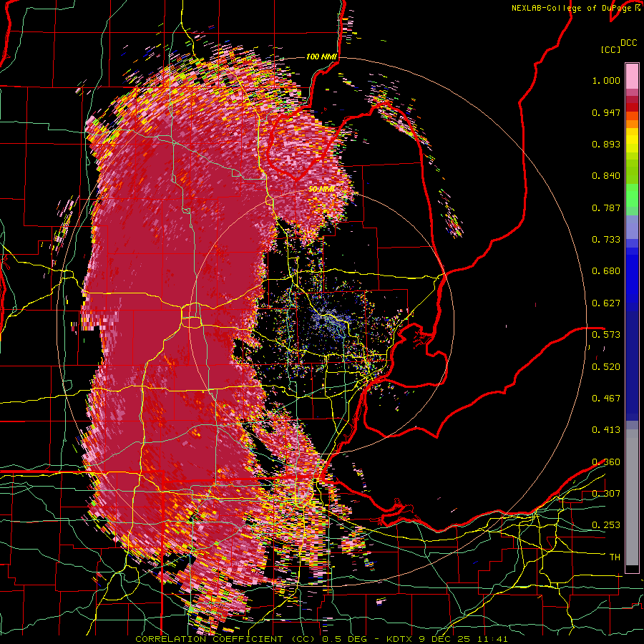Select the 0.413 legend value

click(606, 430)
